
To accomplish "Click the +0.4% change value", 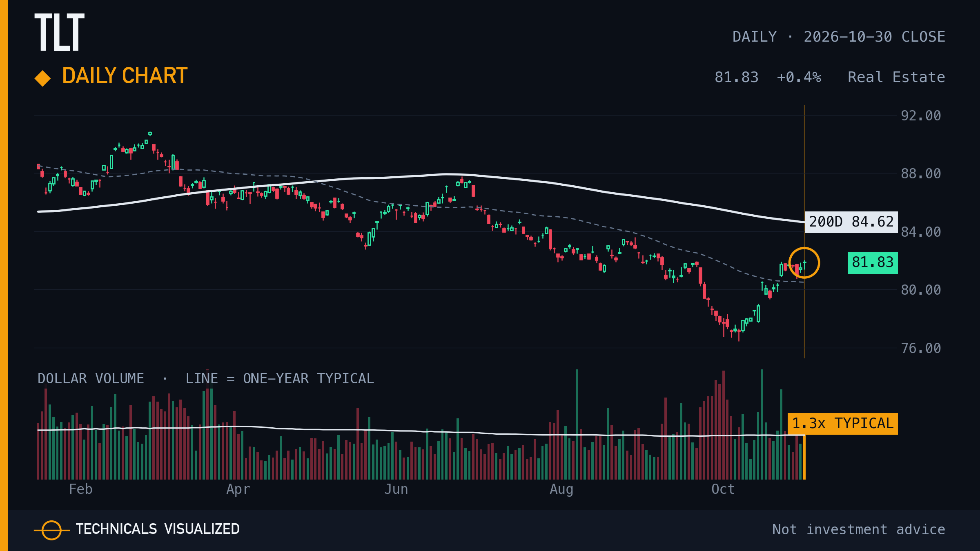I will click(799, 77).
